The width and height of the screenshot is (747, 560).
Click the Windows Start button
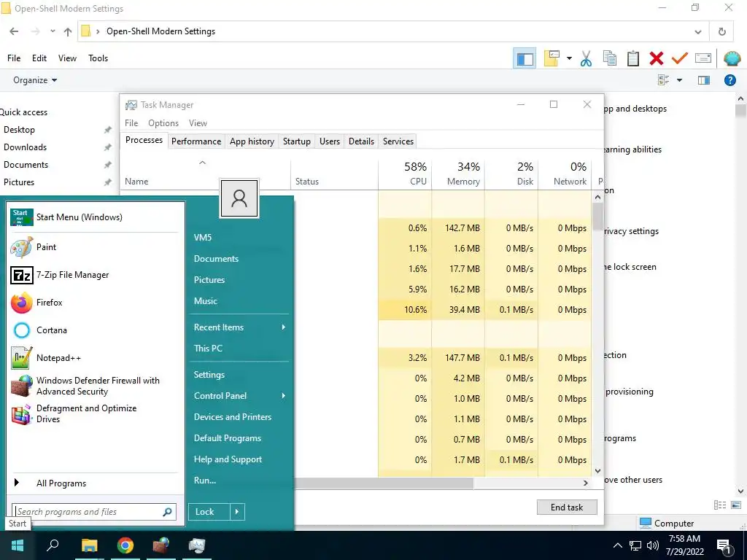tap(18, 545)
